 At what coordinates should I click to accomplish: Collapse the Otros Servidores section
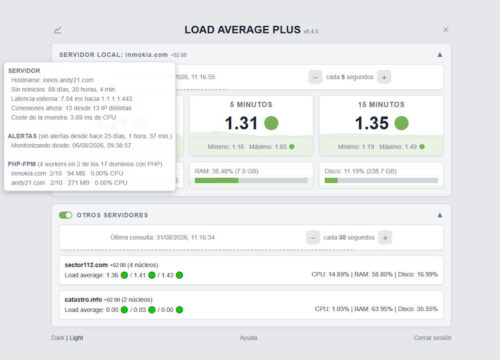(x=440, y=215)
